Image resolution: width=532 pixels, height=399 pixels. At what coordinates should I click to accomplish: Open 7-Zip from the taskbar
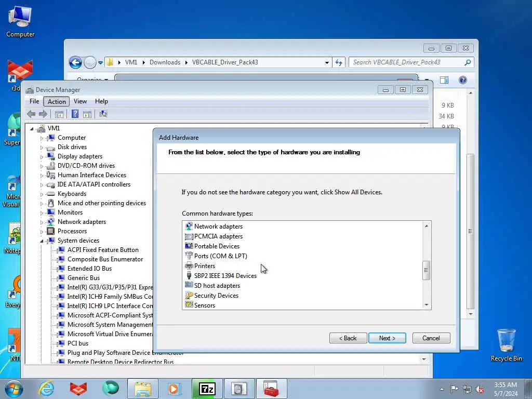click(207, 389)
